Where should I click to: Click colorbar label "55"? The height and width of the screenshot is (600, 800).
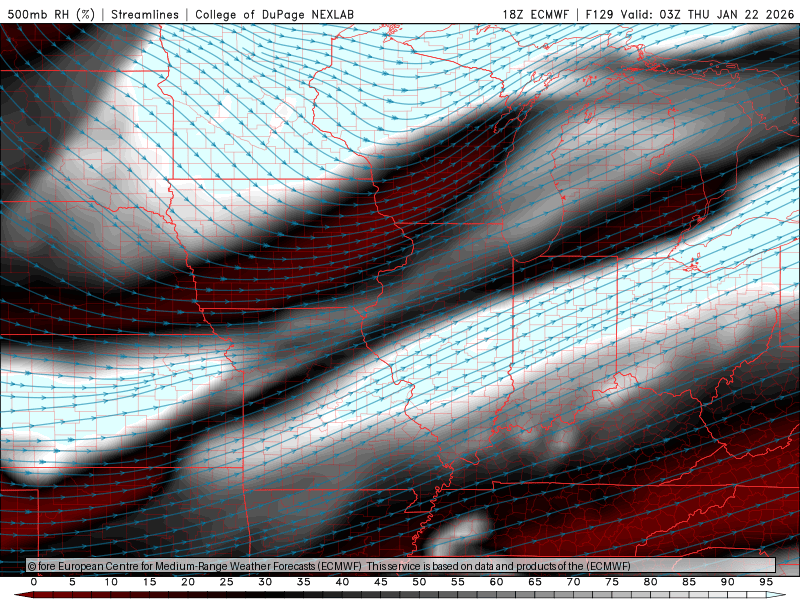click(x=458, y=582)
